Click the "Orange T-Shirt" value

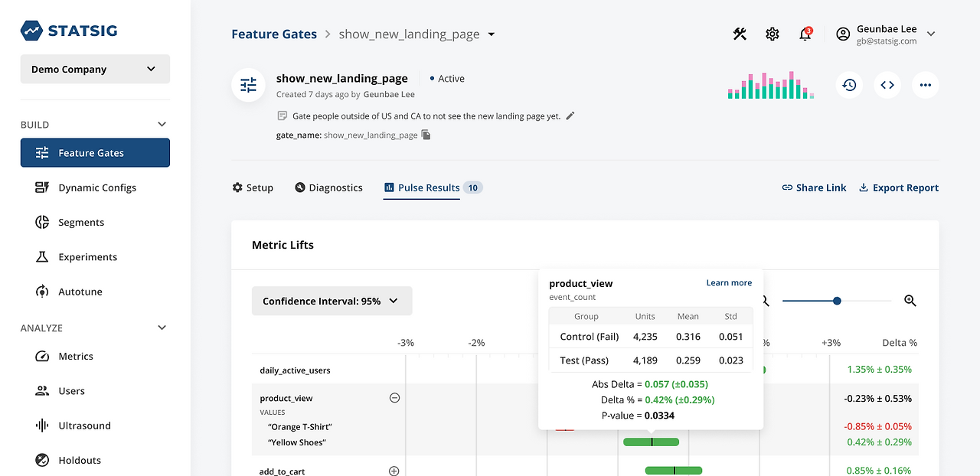pos(299,426)
